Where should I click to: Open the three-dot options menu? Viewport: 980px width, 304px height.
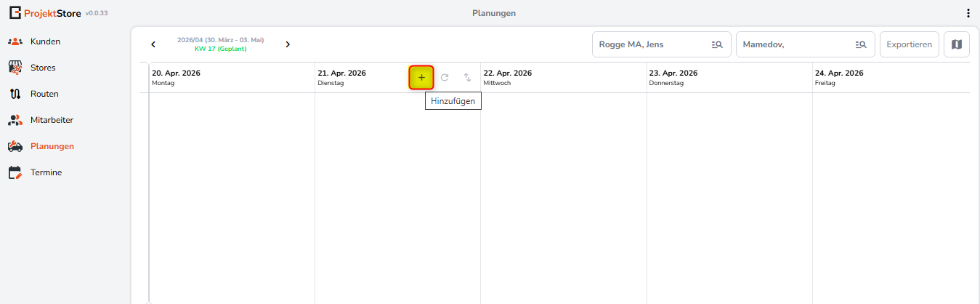pyautogui.click(x=968, y=13)
